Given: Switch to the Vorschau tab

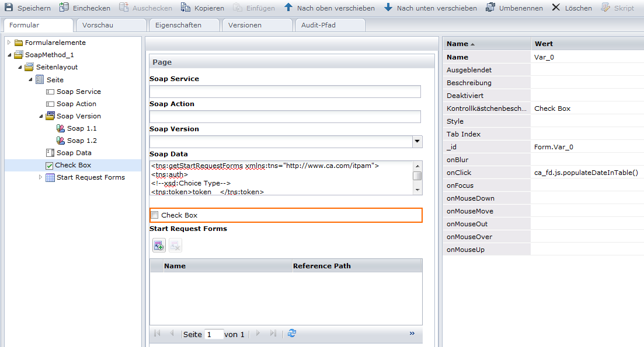Looking at the screenshot, I should point(112,25).
